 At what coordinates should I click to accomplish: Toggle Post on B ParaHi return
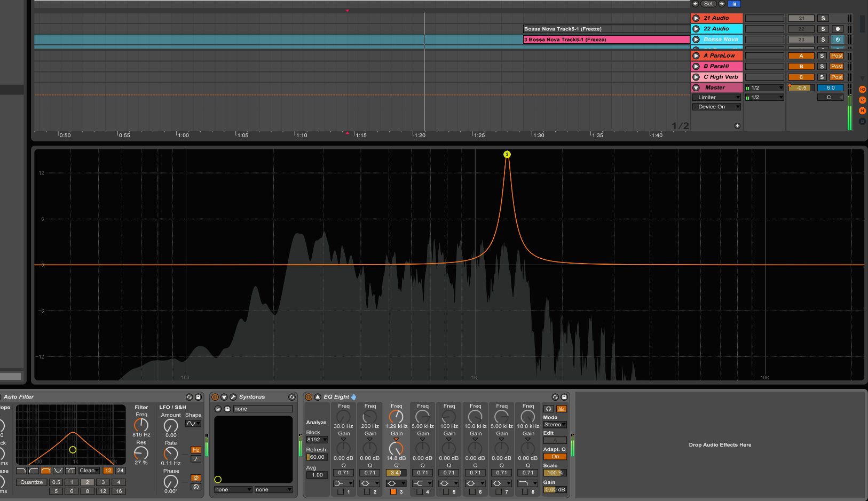837,66
